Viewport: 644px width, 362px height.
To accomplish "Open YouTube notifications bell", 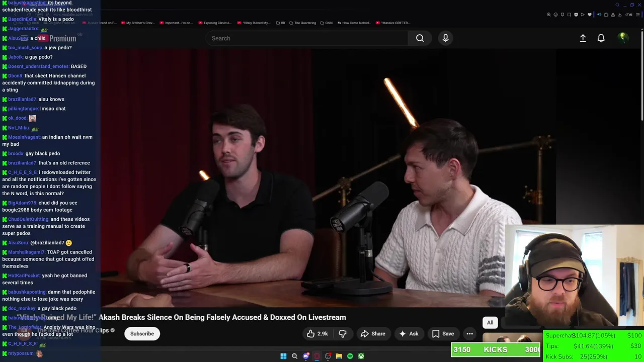I will (601, 38).
